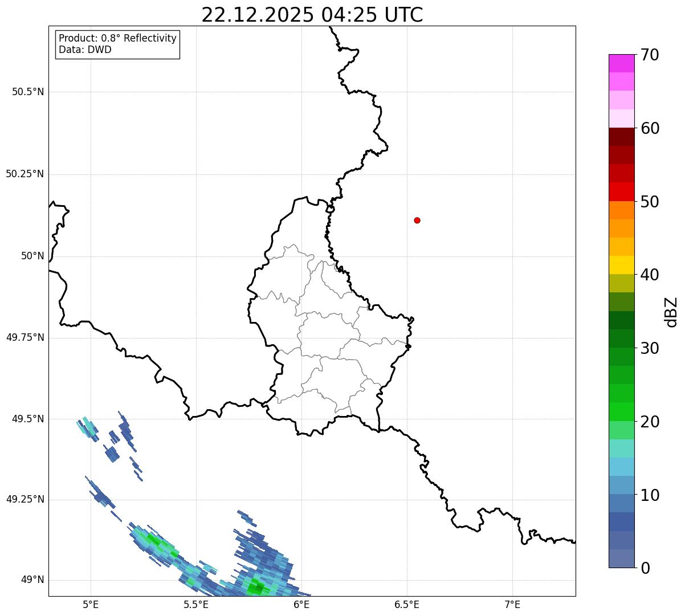Pick the magenta top colorbar segment

pyautogui.click(x=621, y=63)
